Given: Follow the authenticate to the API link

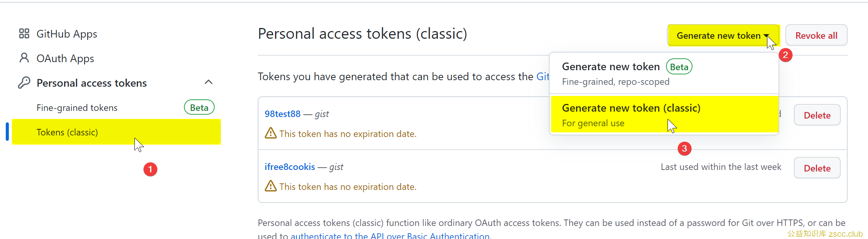Looking at the screenshot, I should [390, 236].
